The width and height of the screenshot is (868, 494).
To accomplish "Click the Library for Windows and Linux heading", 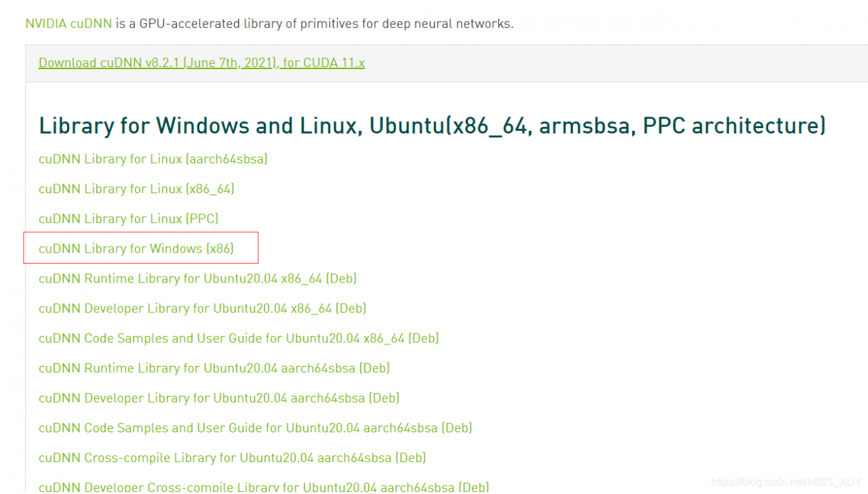I will pos(433,125).
